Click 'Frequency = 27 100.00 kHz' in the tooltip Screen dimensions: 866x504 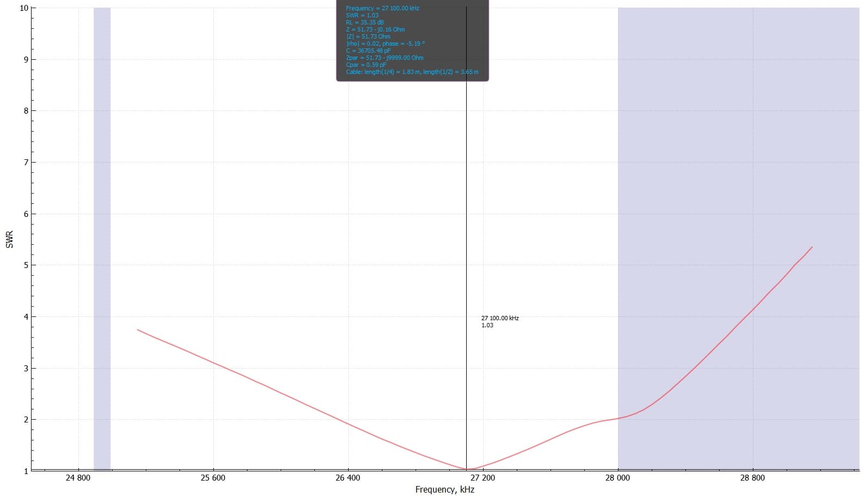click(x=382, y=8)
